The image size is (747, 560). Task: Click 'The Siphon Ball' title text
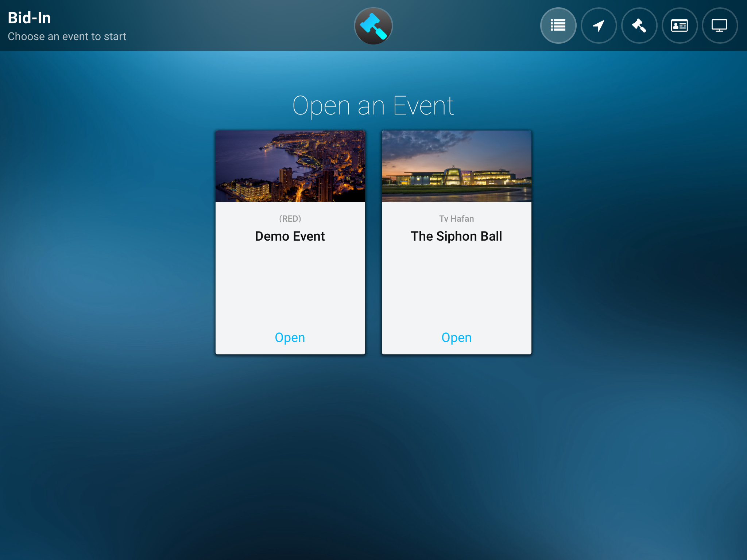(456, 236)
